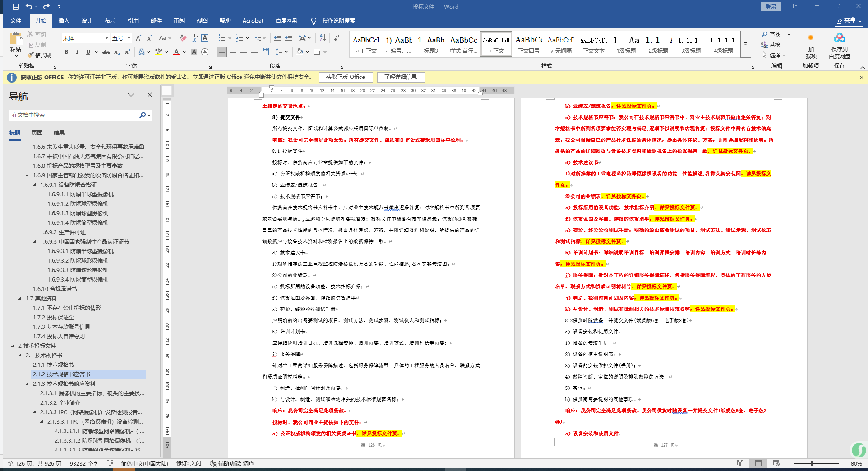Switch to the 页面 tab in the navigation pane
Image resolution: width=868 pixels, height=471 pixels.
[x=37, y=133]
